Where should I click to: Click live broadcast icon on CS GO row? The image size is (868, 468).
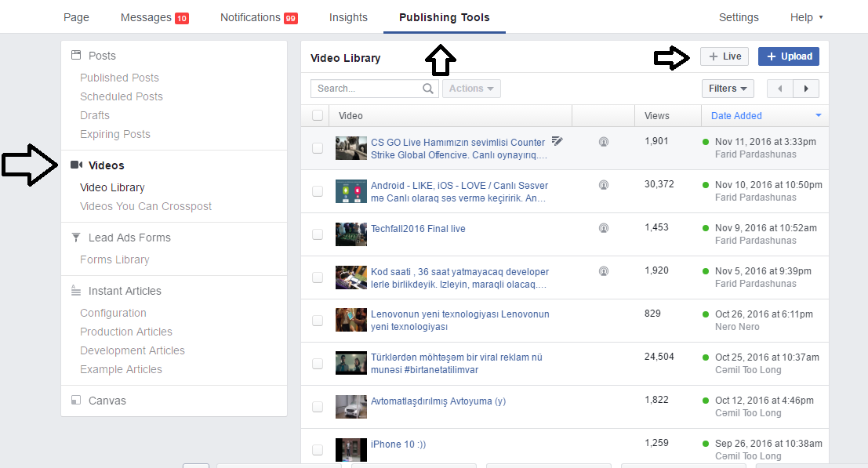coord(604,143)
